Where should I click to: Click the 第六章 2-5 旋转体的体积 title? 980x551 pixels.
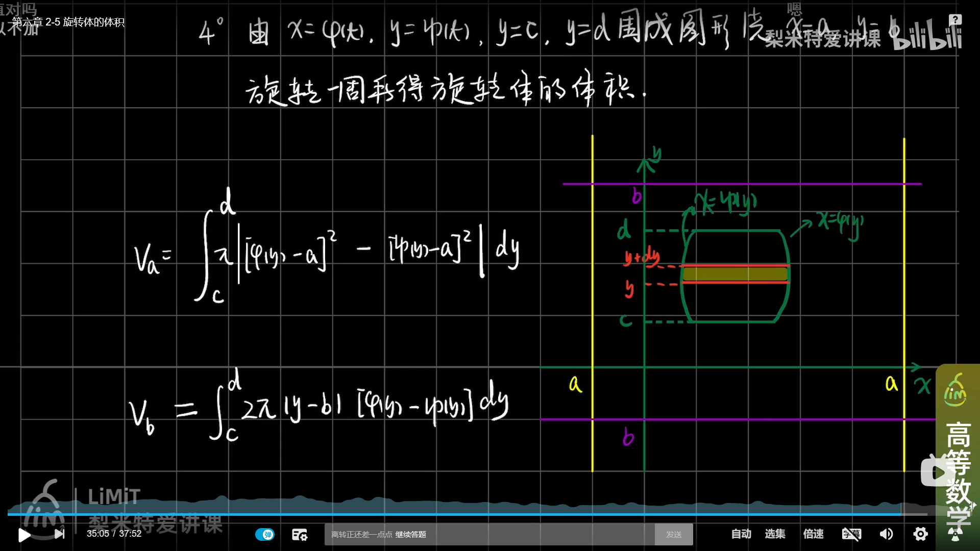68,22
